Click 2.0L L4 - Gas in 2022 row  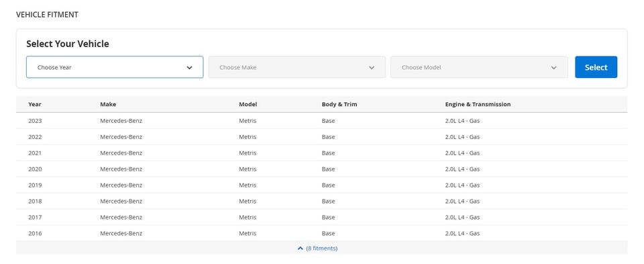pos(462,137)
